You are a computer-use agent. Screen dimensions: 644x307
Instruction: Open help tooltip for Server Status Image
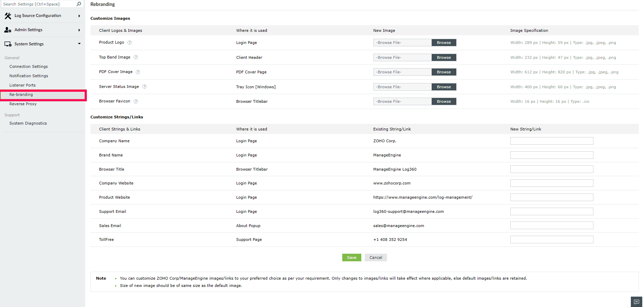[x=144, y=87]
